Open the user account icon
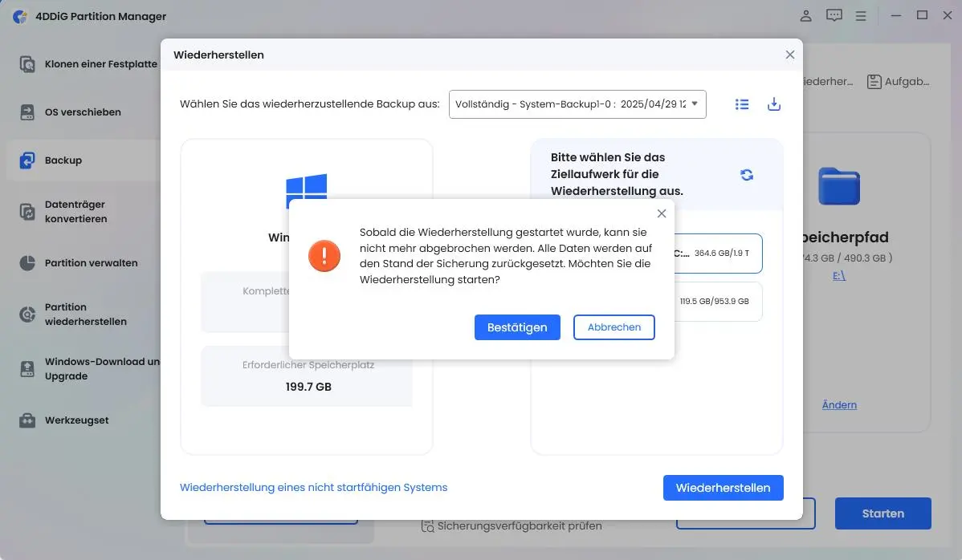The image size is (962, 560). pyautogui.click(x=805, y=16)
